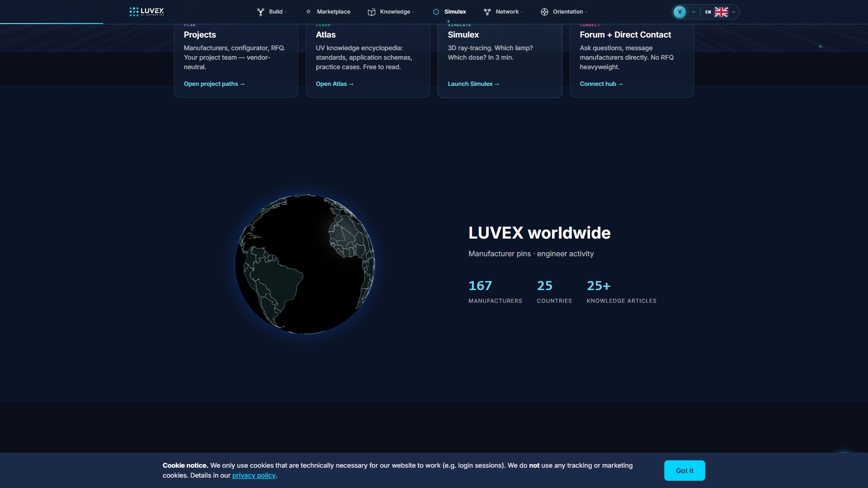
Task: Click the Atlas card heading
Action: pos(325,35)
